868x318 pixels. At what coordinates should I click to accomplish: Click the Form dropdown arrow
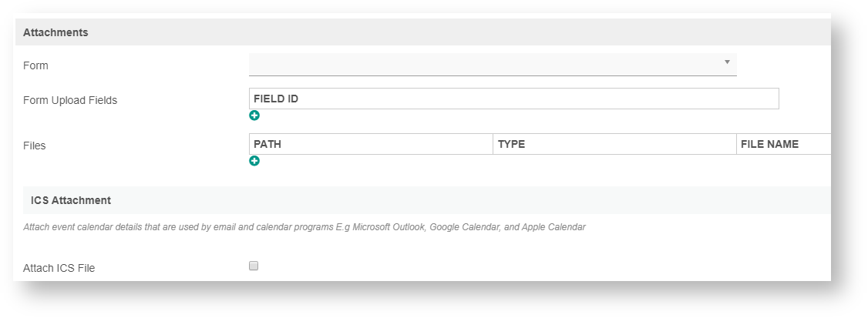click(x=727, y=62)
